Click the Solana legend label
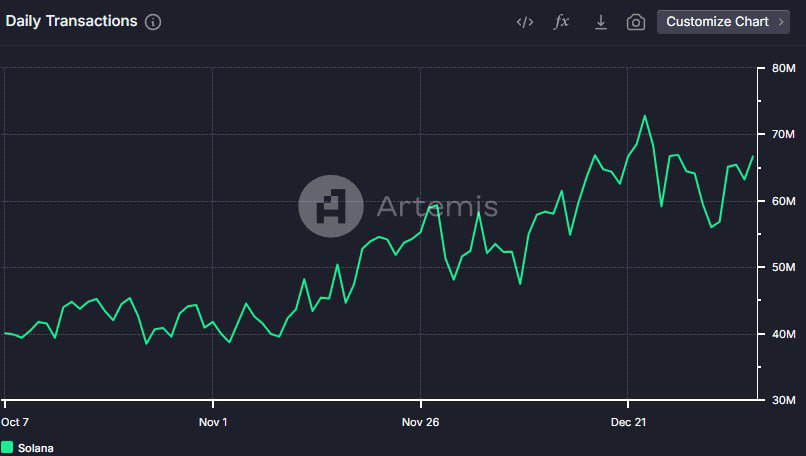 (36, 448)
